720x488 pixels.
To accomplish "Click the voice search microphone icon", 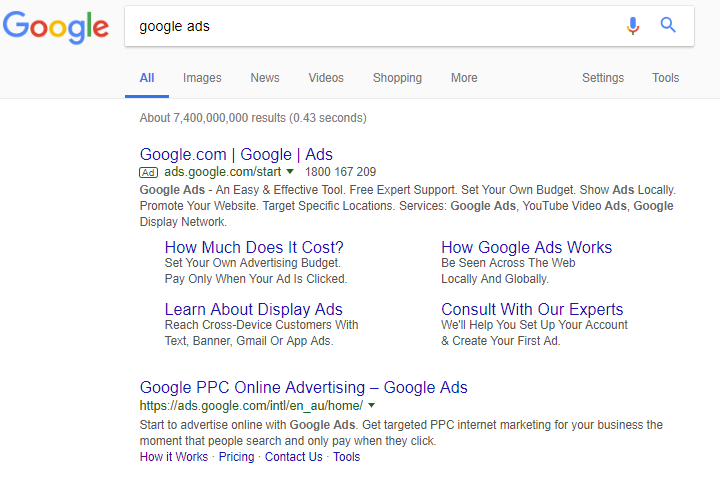I will coord(632,26).
